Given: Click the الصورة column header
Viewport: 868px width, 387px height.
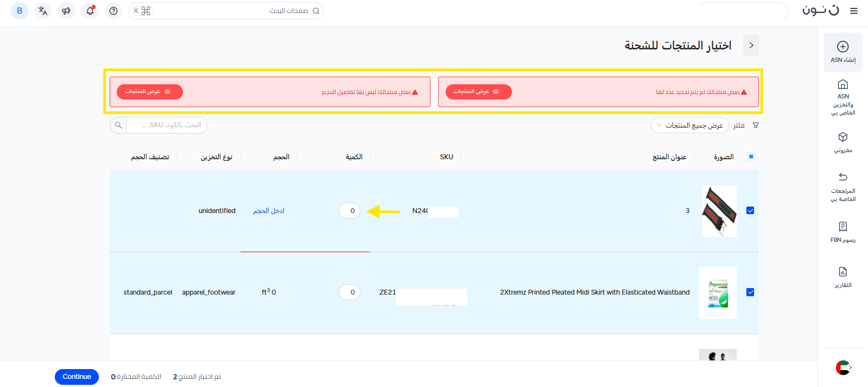Looking at the screenshot, I should pos(724,157).
